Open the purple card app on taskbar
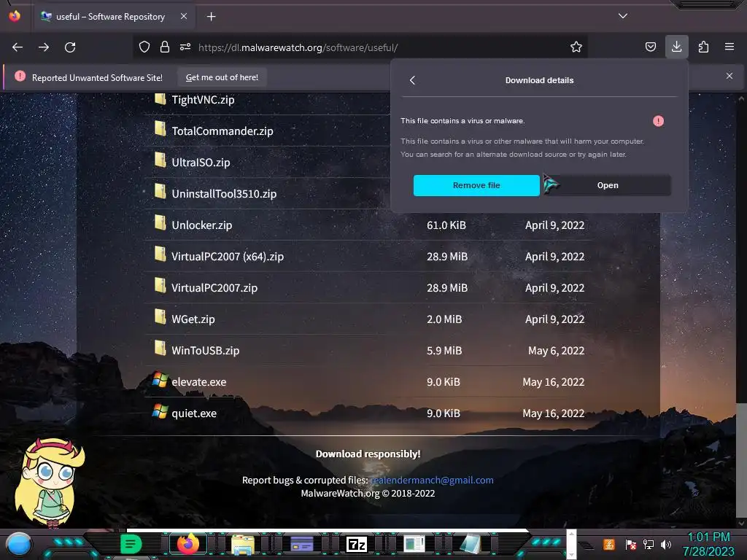 click(x=301, y=543)
